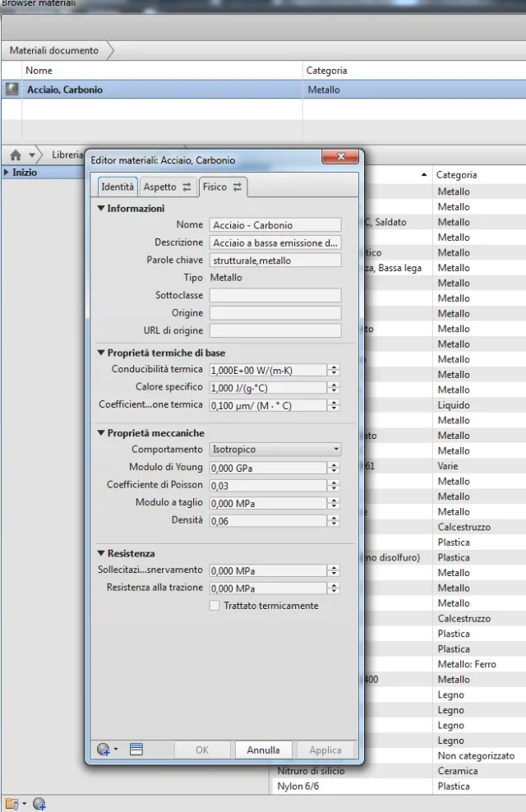Click the Libreria breadcrumb label
The height and width of the screenshot is (812, 526).
click(x=67, y=155)
